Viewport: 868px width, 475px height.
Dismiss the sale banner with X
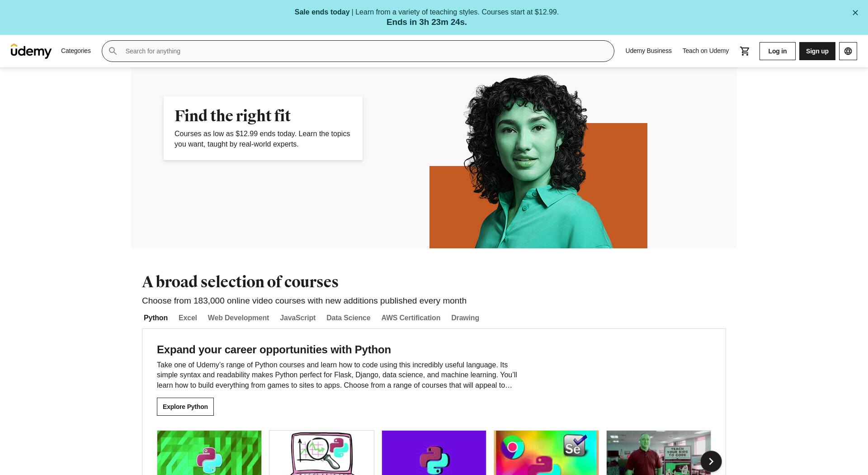(x=855, y=13)
